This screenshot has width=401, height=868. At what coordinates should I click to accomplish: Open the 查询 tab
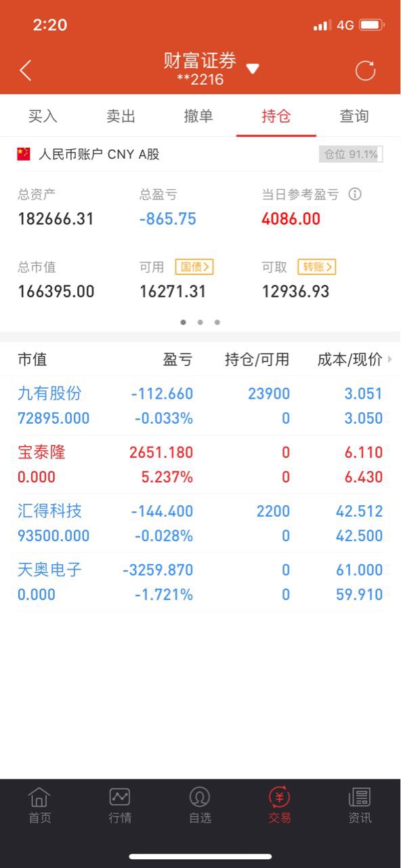pyautogui.click(x=354, y=116)
